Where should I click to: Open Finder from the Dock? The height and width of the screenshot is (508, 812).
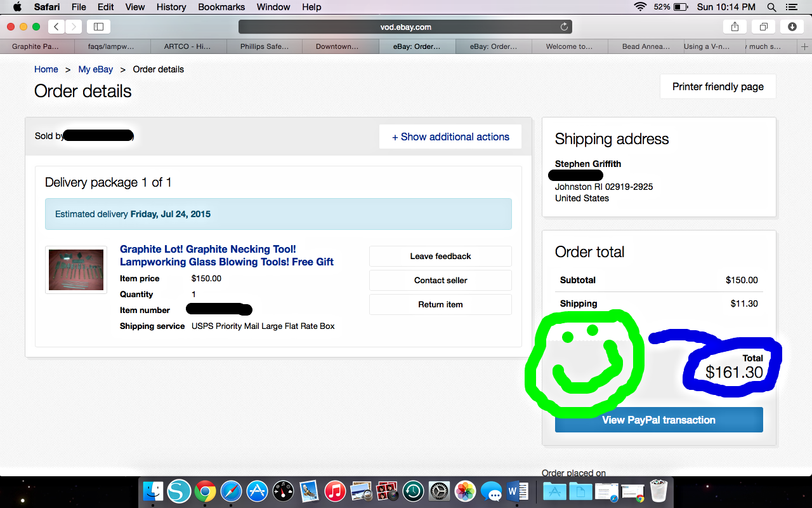[x=153, y=491]
